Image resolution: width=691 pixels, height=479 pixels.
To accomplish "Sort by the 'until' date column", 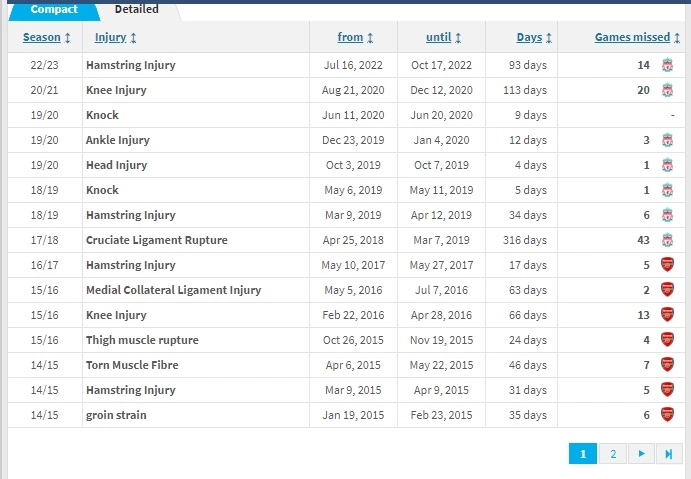I will coord(443,37).
